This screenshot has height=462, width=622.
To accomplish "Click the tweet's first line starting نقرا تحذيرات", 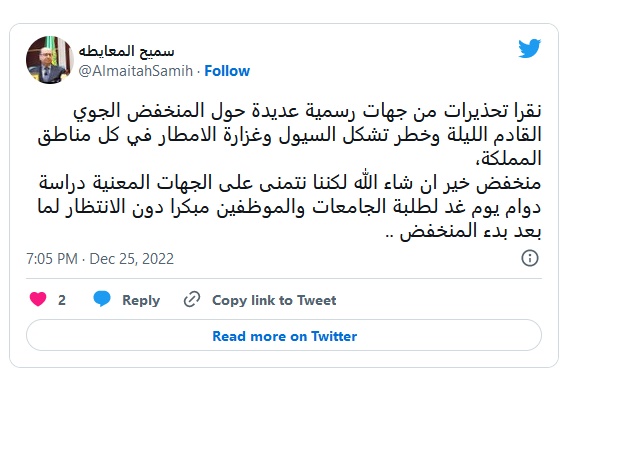I will [x=307, y=111].
